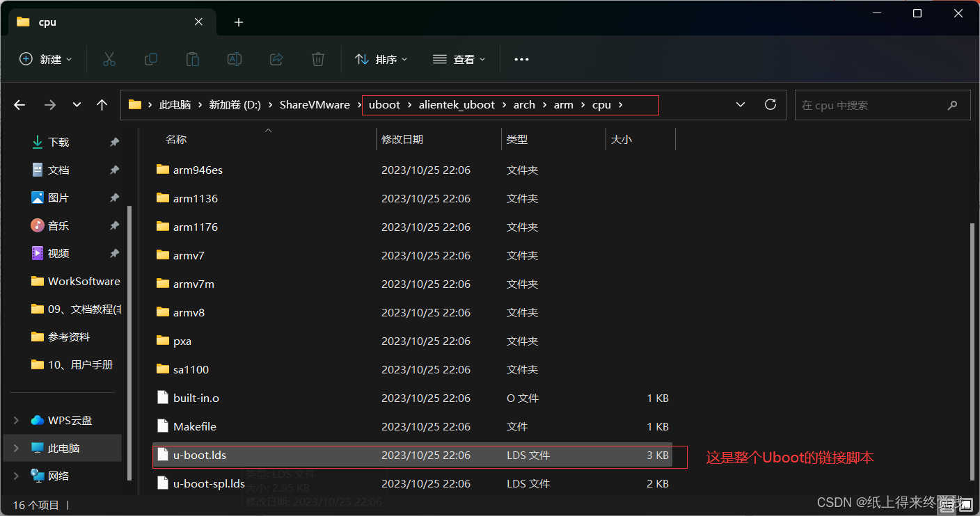Close the cpu tab

(x=198, y=22)
